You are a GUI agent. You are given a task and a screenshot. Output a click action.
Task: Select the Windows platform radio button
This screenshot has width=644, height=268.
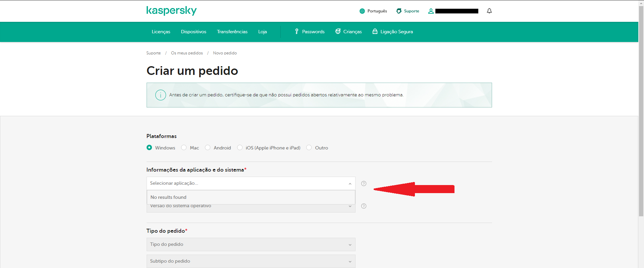click(x=149, y=147)
